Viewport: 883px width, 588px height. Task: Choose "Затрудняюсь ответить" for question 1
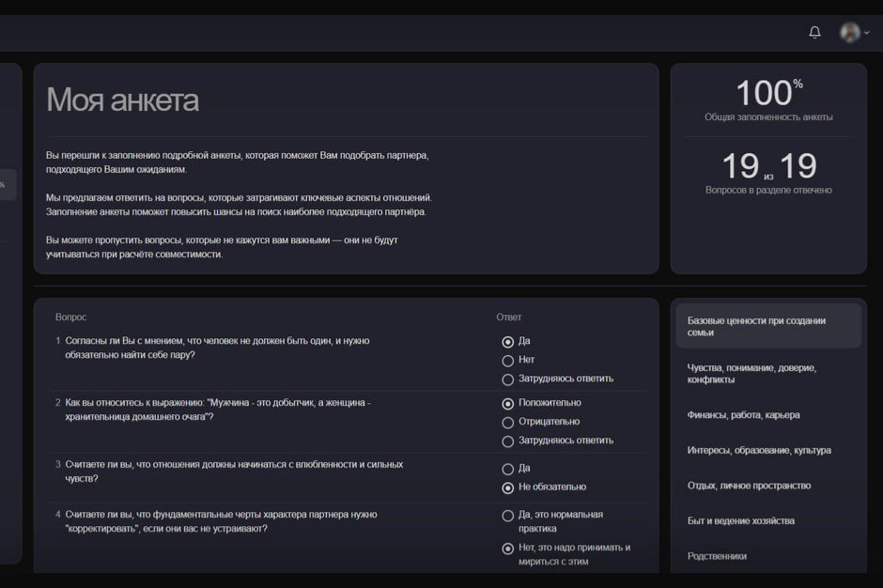pos(507,379)
